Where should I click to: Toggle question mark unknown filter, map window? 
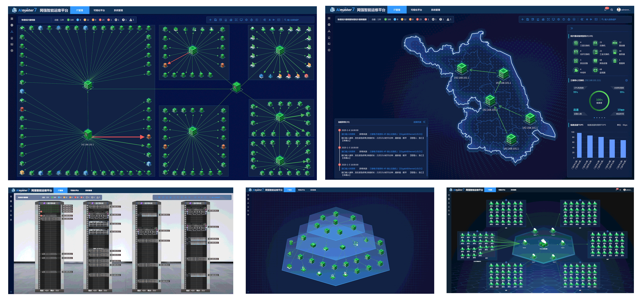442,19
